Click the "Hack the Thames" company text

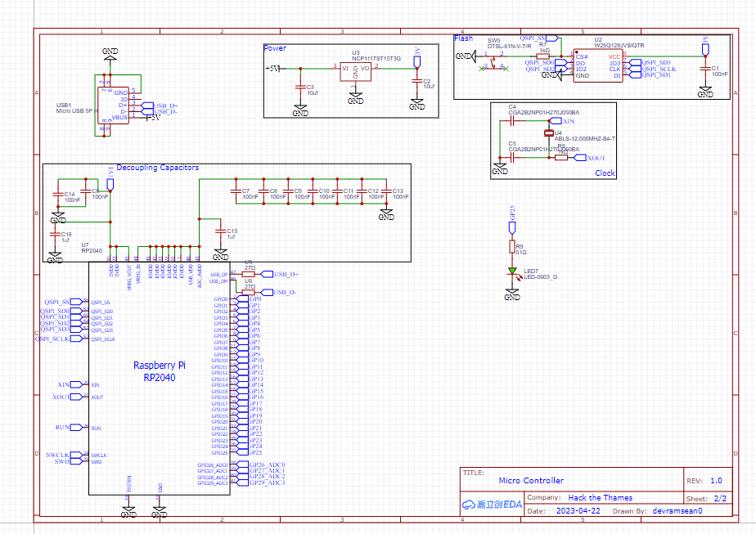pyautogui.click(x=601, y=498)
